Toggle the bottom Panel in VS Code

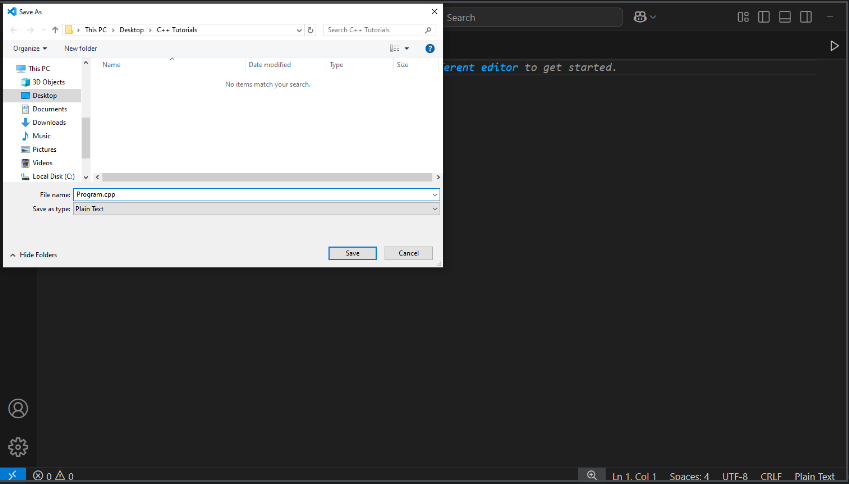[x=785, y=17]
